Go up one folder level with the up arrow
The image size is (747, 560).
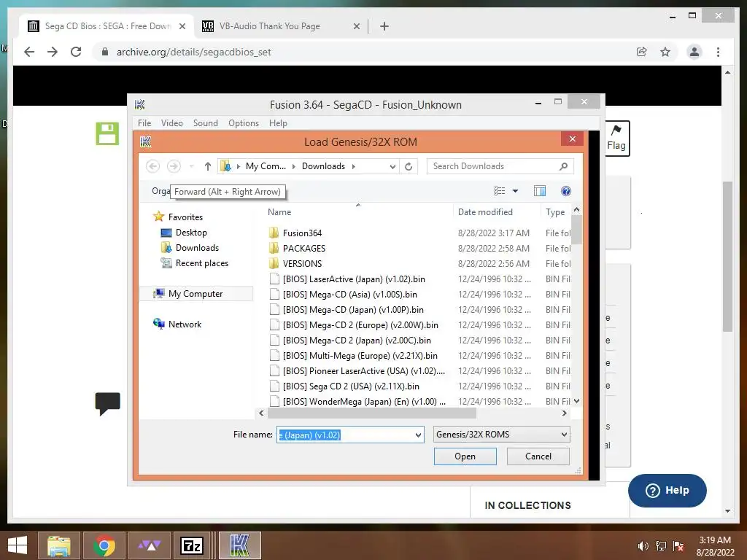(208, 166)
